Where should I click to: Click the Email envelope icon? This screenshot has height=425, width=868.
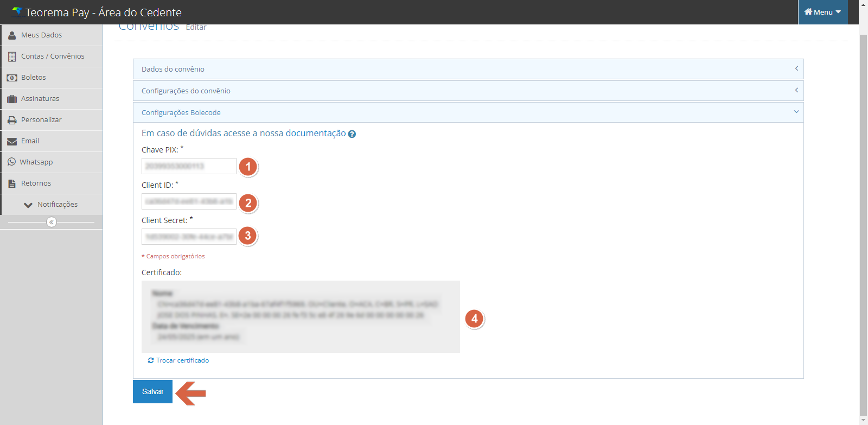[12, 141]
